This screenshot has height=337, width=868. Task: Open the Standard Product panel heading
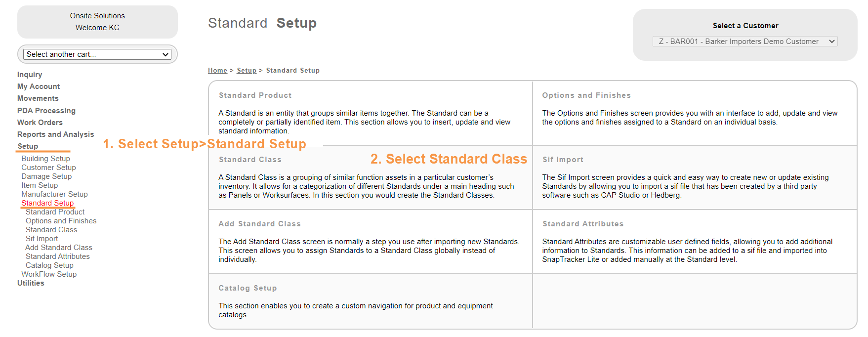coord(255,95)
